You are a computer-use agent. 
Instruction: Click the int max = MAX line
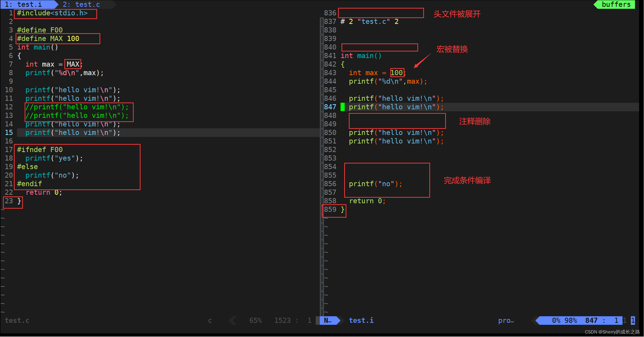click(54, 64)
